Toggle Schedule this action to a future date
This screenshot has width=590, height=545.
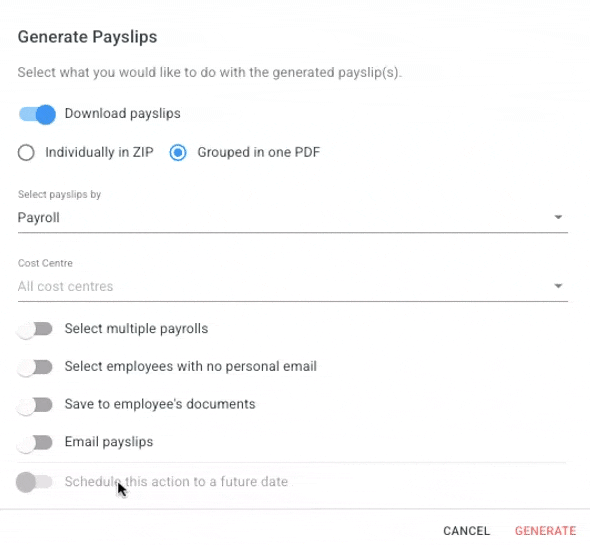pos(35,482)
